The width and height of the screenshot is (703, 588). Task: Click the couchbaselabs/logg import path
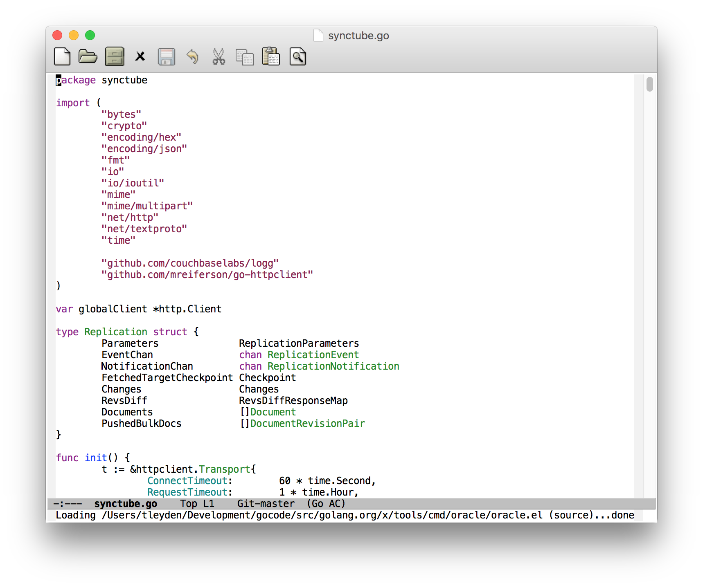coord(190,263)
